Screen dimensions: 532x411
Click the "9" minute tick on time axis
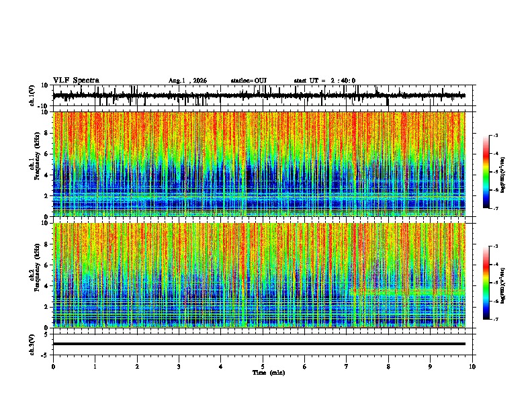[430, 367]
